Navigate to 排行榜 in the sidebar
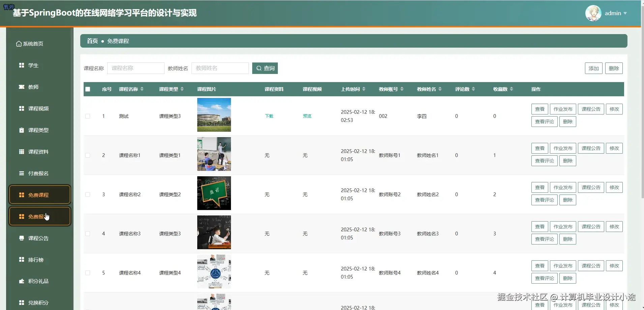Viewport: 644px width, 310px height. [40, 259]
